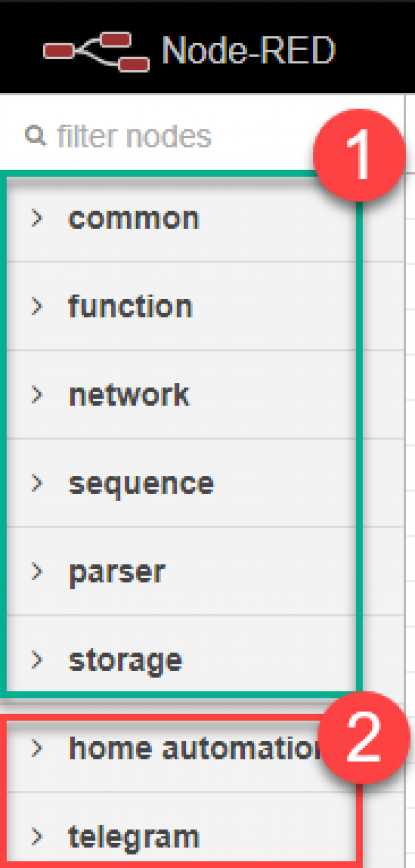Image resolution: width=415 pixels, height=868 pixels.
Task: Expand the telegram category label
Action: pos(134,837)
